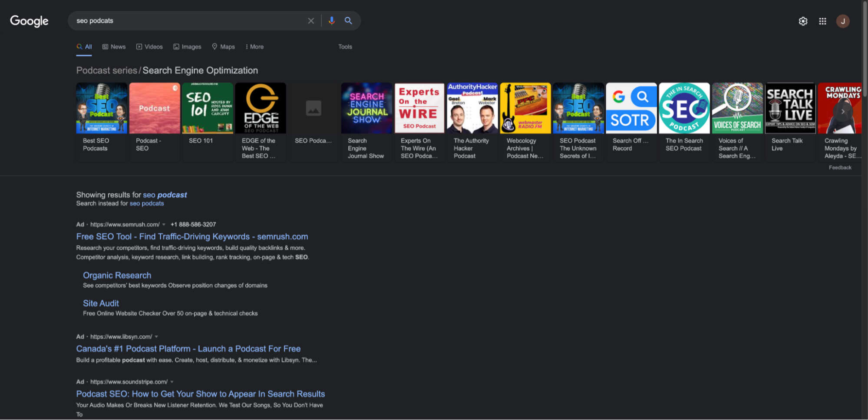This screenshot has width=868, height=420.
Task: Switch to the Maps tab
Action: 223,47
